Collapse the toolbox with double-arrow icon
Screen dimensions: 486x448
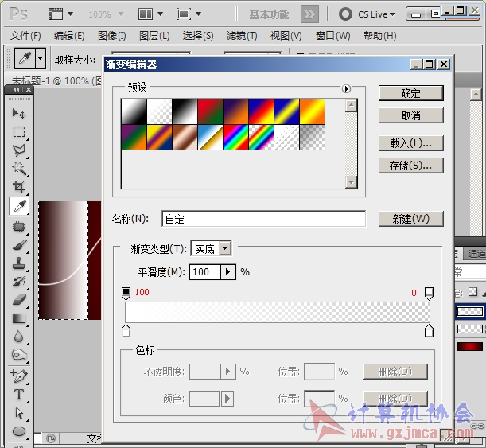(17, 90)
